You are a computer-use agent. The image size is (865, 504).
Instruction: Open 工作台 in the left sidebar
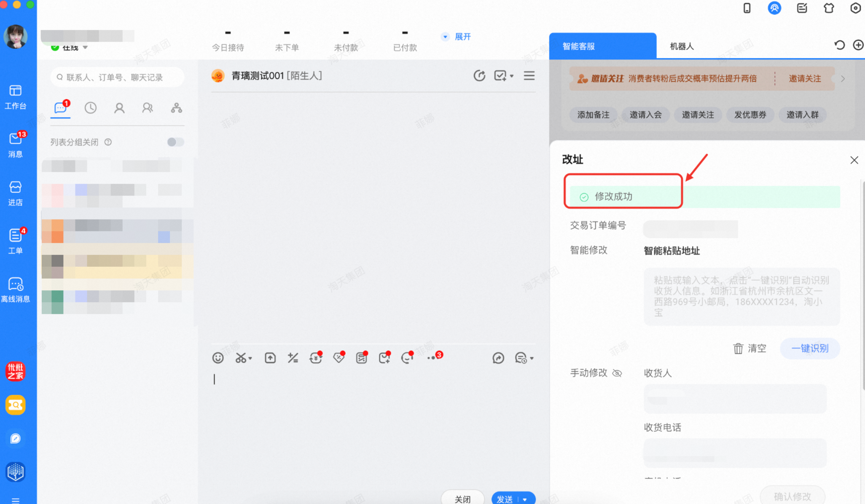16,97
